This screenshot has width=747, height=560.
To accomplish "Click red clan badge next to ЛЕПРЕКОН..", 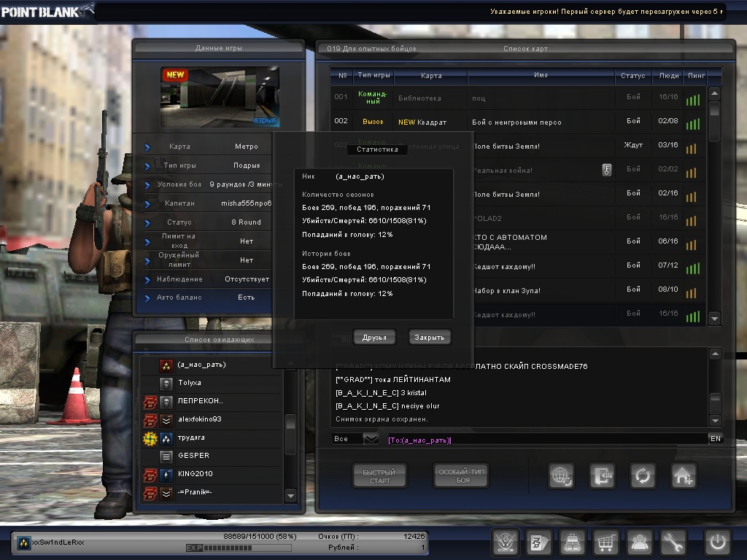I will (150, 402).
